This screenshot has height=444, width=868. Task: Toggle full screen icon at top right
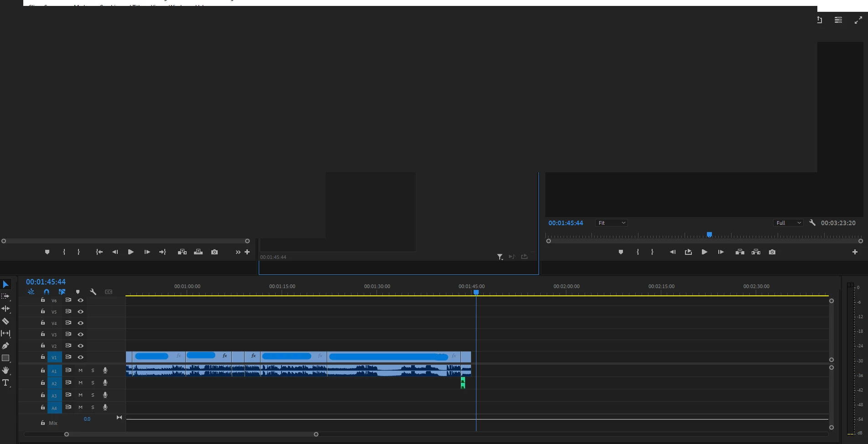[x=858, y=20]
